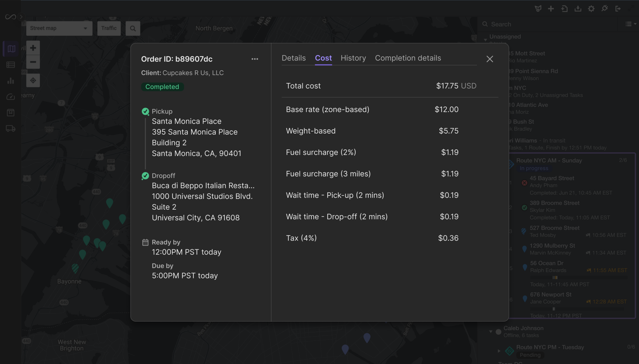The width and height of the screenshot is (639, 364).
Task: Click the Pickup green checkmark icon
Action: (x=145, y=111)
